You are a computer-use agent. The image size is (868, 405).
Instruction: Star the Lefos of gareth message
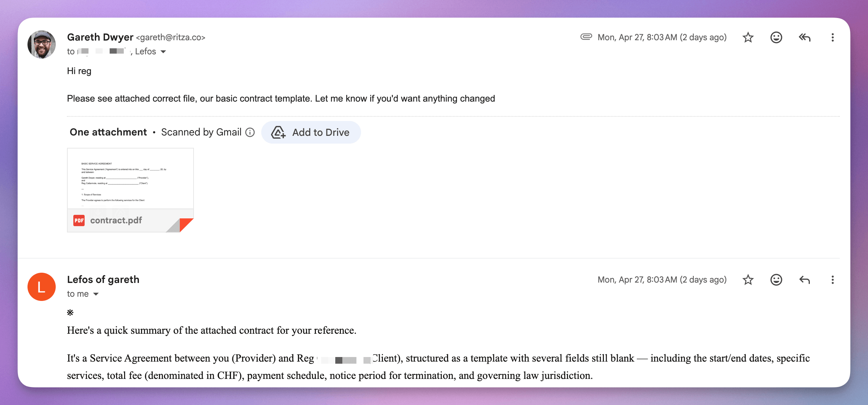tap(748, 280)
